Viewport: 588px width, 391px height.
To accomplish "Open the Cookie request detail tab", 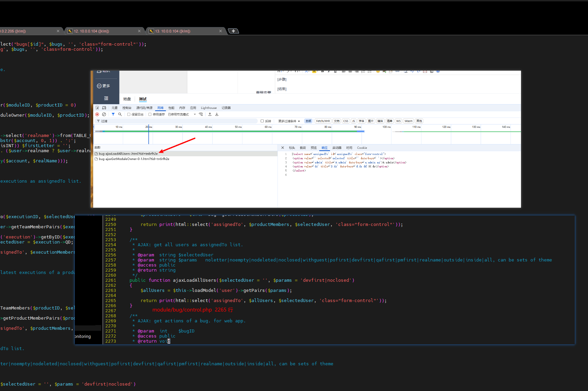I will point(362,148).
